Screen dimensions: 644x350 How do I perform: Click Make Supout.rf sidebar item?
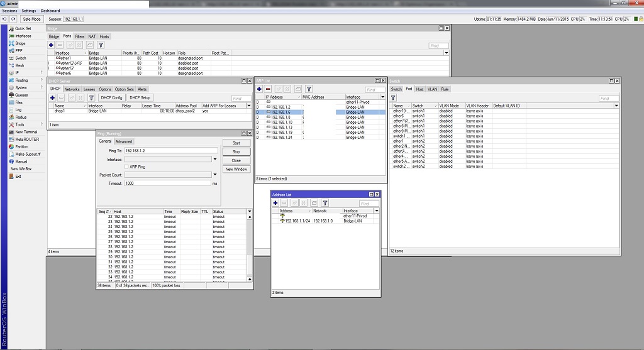pyautogui.click(x=28, y=155)
